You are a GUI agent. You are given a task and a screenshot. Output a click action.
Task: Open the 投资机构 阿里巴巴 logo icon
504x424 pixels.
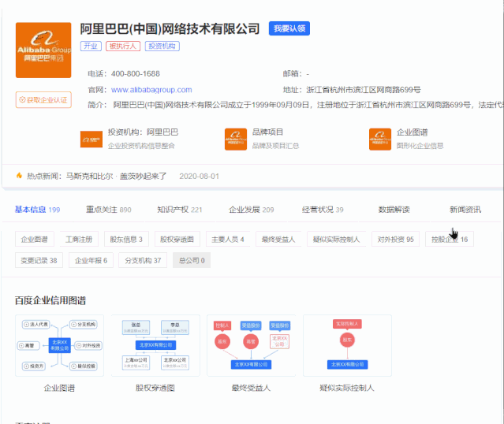pos(91,139)
